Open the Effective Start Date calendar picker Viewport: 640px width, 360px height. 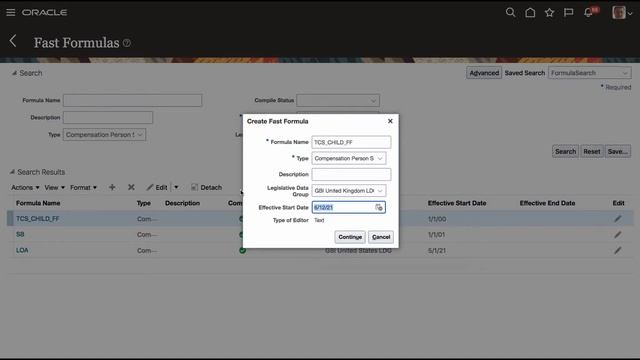tap(379, 207)
